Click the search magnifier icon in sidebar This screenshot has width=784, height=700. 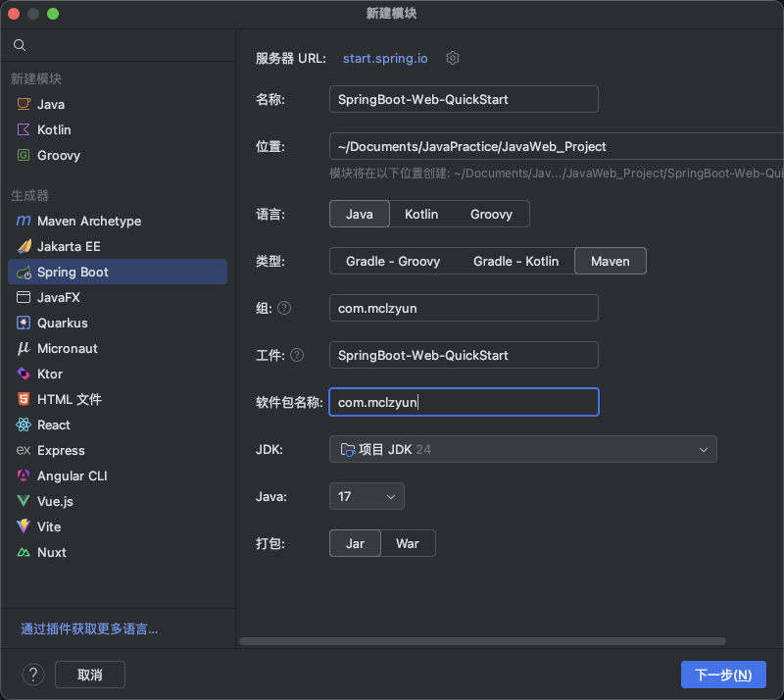(x=20, y=45)
